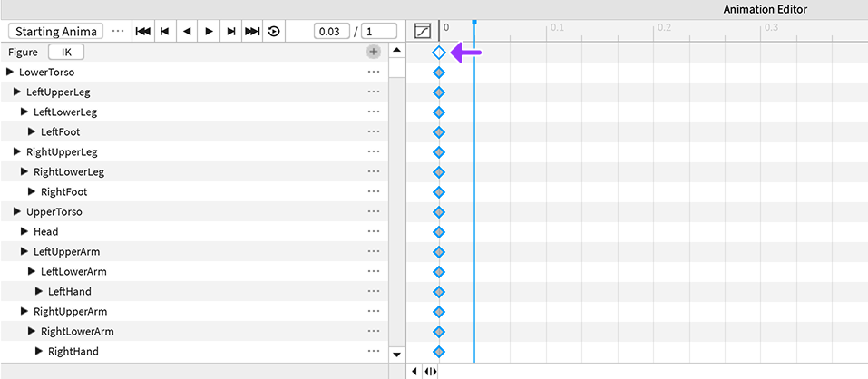Click the timeline zoom handle
The width and height of the screenshot is (868, 379).
(431, 371)
